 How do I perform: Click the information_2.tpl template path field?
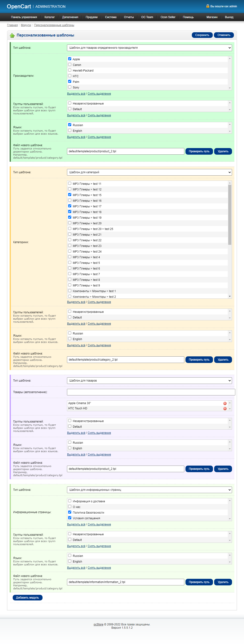point(126,582)
